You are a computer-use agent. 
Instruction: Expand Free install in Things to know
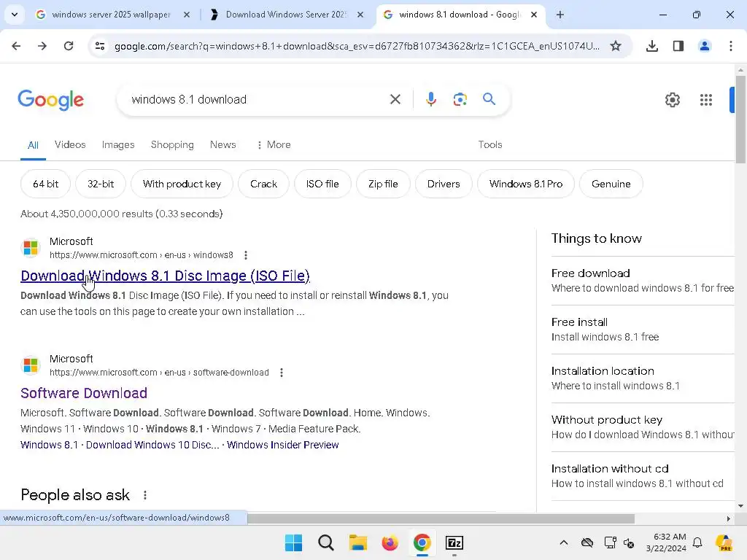pos(643,330)
